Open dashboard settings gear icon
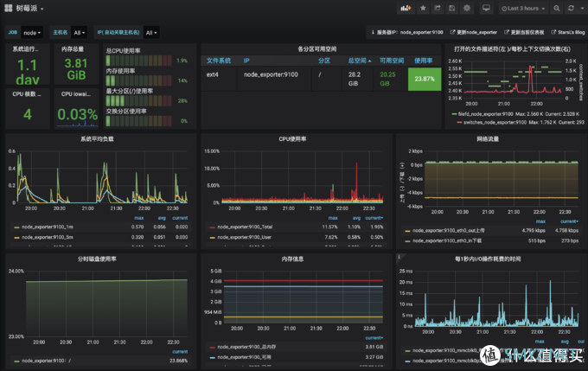Viewport: 588px width, 371px height. tap(466, 8)
